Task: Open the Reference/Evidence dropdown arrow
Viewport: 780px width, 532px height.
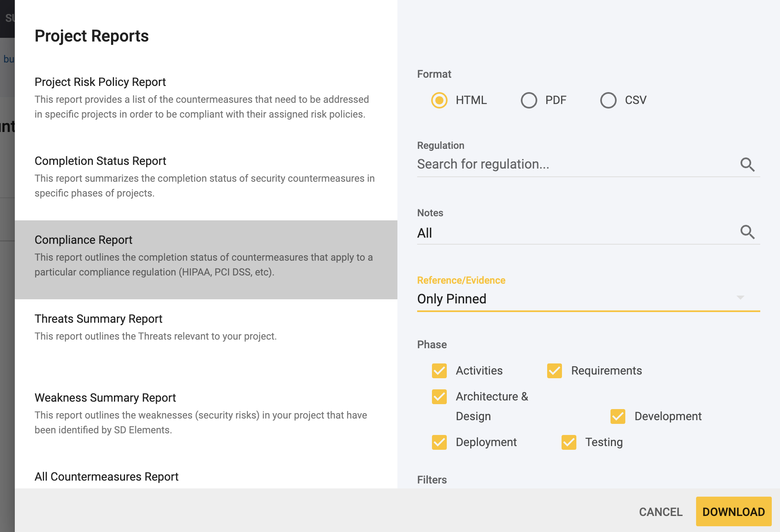Action: pyautogui.click(x=740, y=298)
